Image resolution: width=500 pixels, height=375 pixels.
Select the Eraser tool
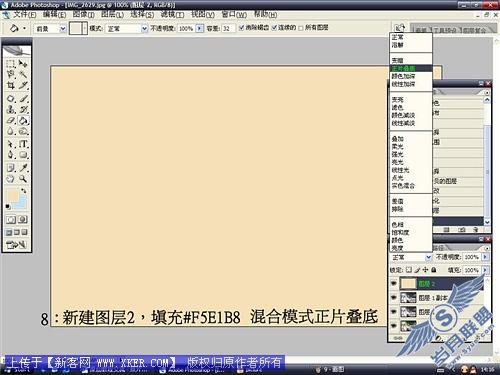point(11,120)
